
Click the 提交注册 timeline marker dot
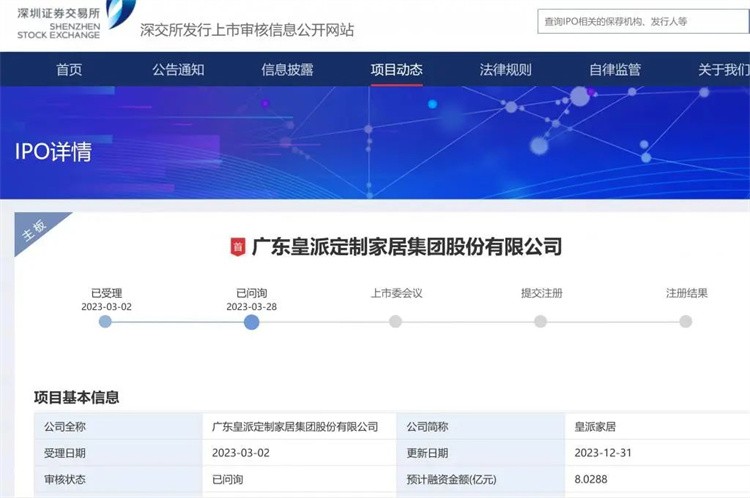click(x=541, y=321)
